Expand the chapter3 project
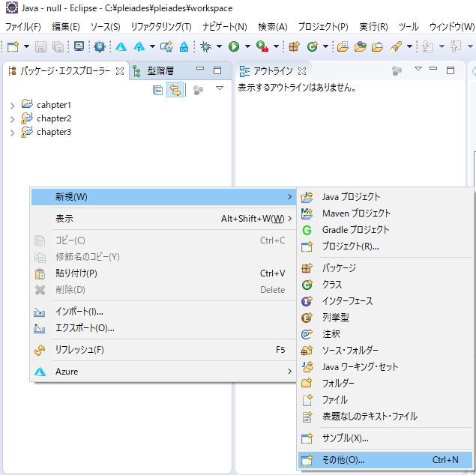 point(13,133)
